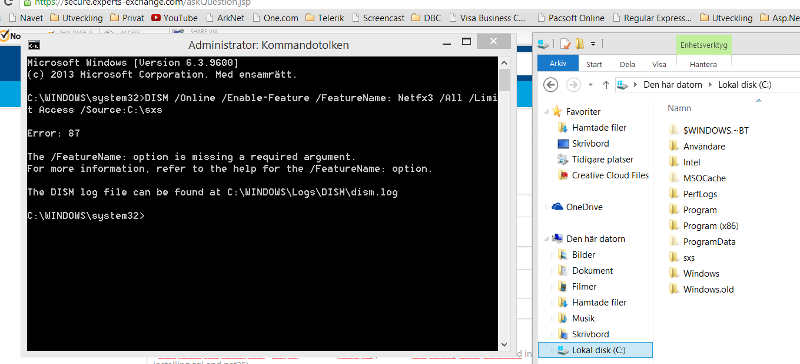Viewport: 800px width, 364px height.
Task: Open the Navet bookmark
Action: [x=27, y=18]
